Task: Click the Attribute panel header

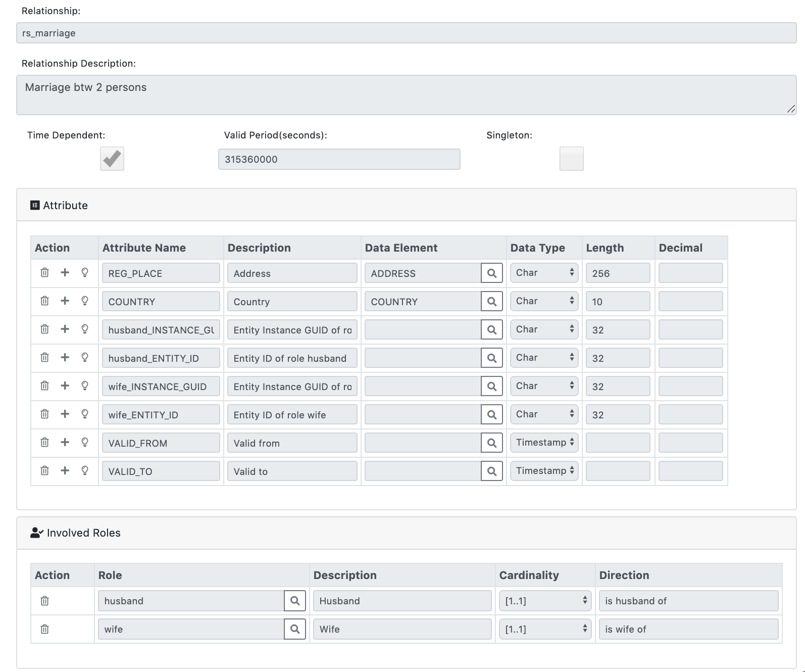Action: click(x=65, y=205)
